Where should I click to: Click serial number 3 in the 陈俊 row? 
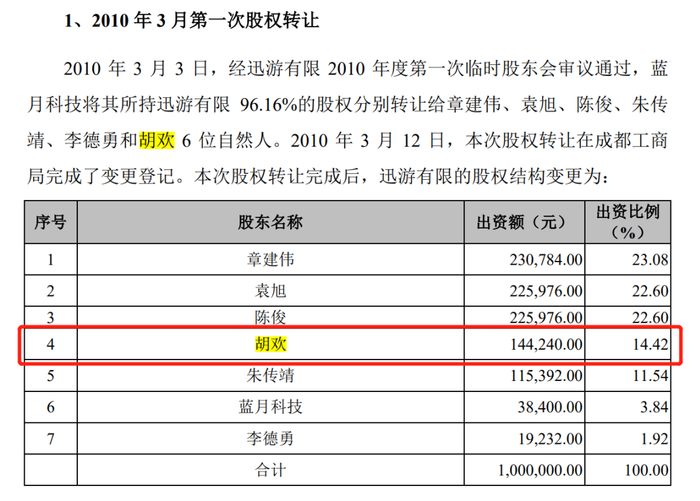pyautogui.click(x=50, y=317)
